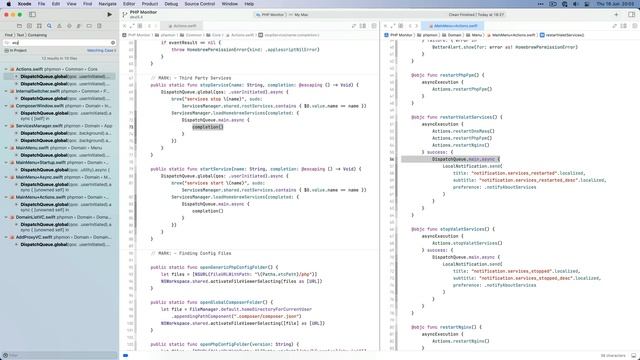Collapse MainMenu+Actions.swift results group
This screenshot has height=360, width=640.
[6, 197]
